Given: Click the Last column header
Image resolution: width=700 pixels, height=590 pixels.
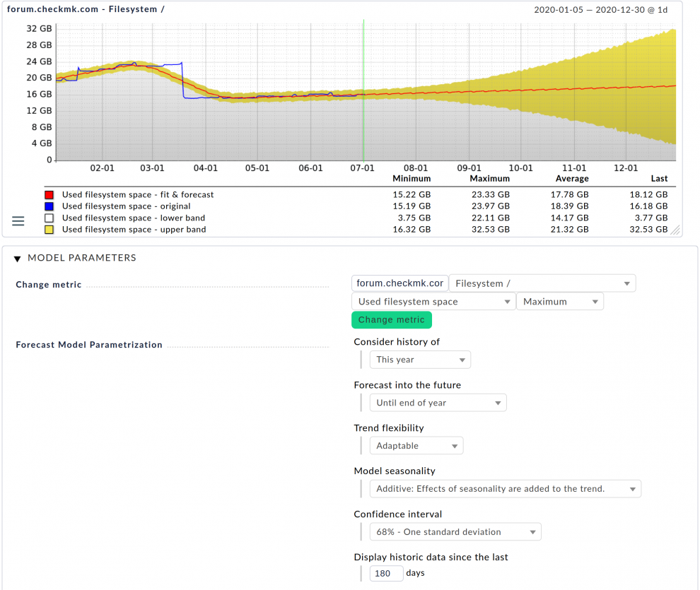Looking at the screenshot, I should coord(660,178).
